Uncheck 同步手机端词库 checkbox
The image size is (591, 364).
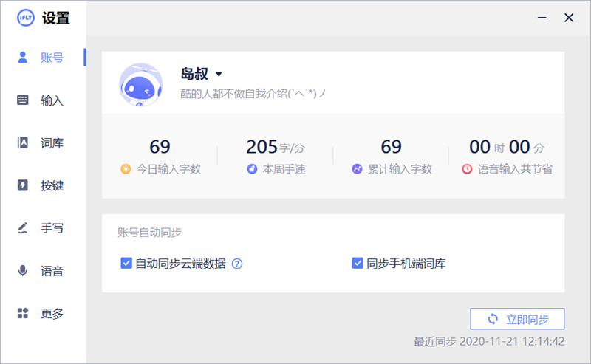[x=358, y=263]
